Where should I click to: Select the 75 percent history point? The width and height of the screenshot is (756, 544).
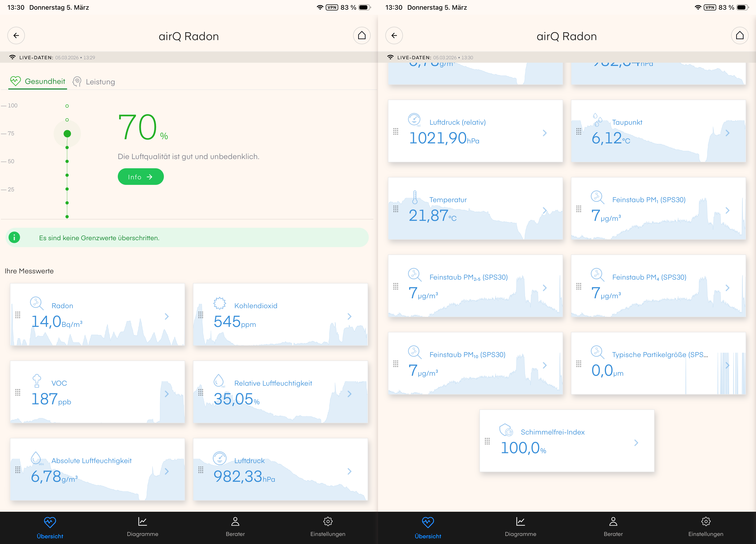tap(67, 134)
